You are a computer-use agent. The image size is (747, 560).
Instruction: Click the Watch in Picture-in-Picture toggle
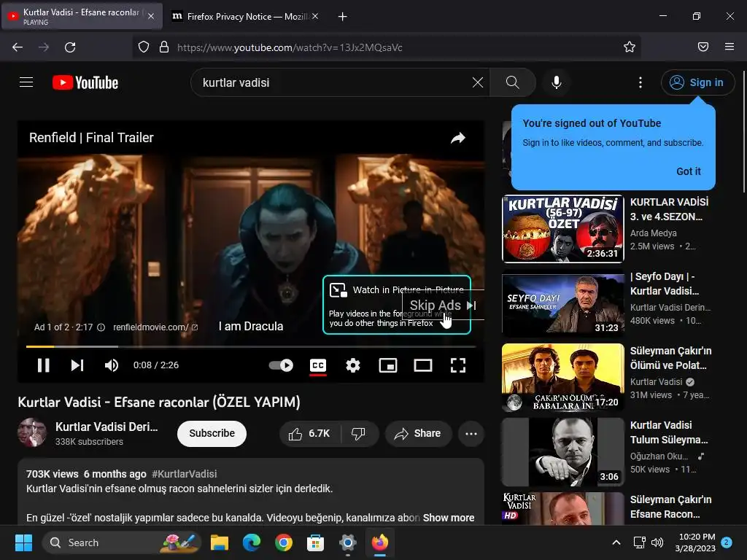click(x=396, y=305)
